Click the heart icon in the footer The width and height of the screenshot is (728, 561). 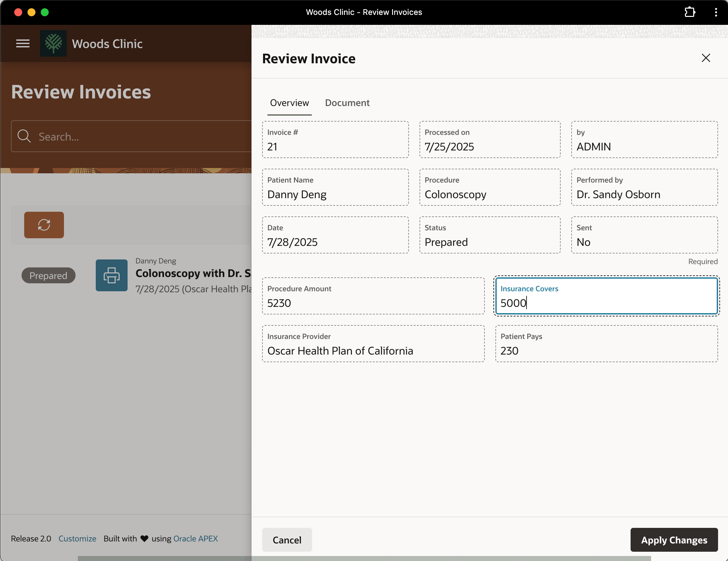[144, 539]
